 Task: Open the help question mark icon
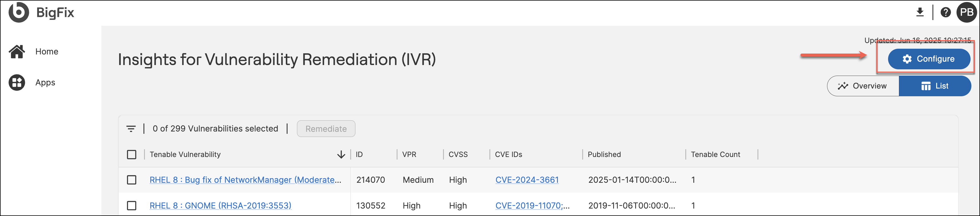pyautogui.click(x=945, y=12)
